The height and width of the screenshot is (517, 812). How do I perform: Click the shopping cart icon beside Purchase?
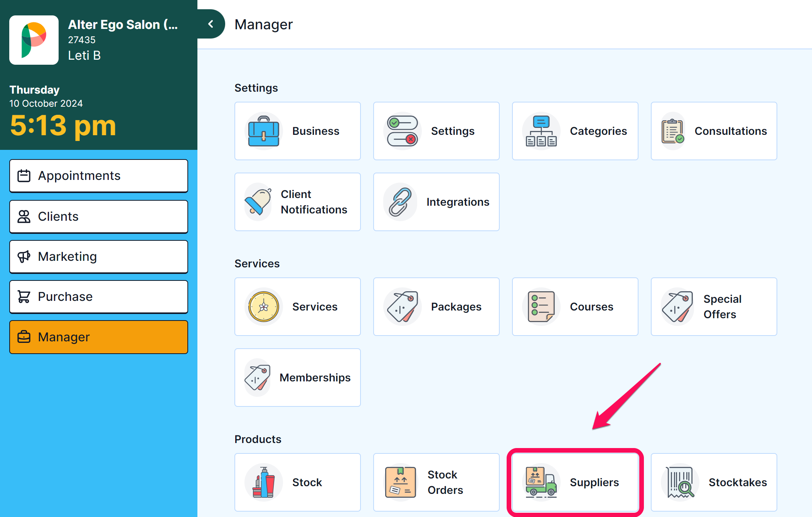point(24,297)
